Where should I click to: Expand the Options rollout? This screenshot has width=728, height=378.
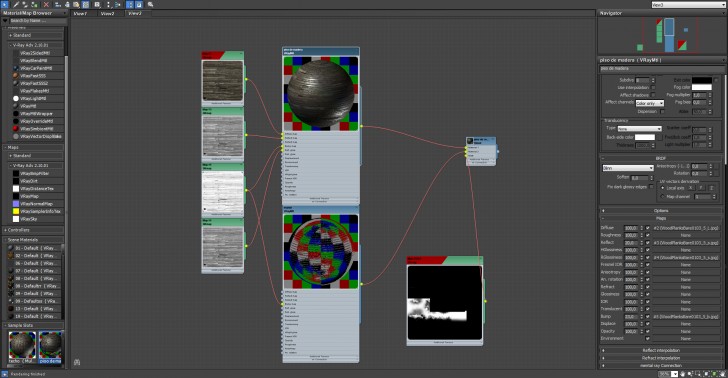[x=661, y=210]
